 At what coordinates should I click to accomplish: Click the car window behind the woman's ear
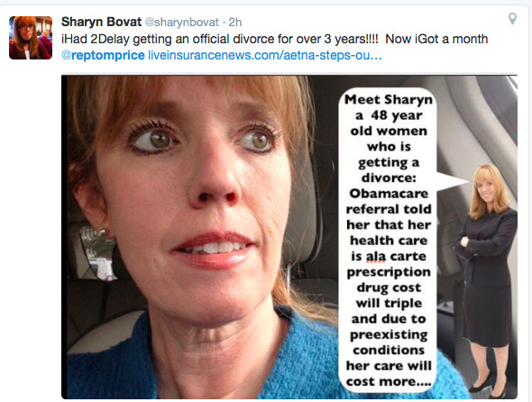(96, 252)
